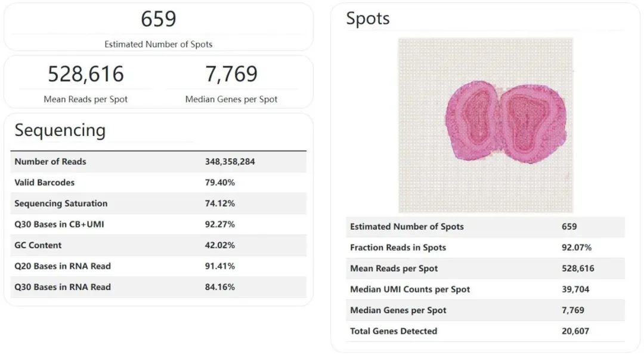The height and width of the screenshot is (355, 644).
Task: Click the tissue spots image
Action: (485, 125)
